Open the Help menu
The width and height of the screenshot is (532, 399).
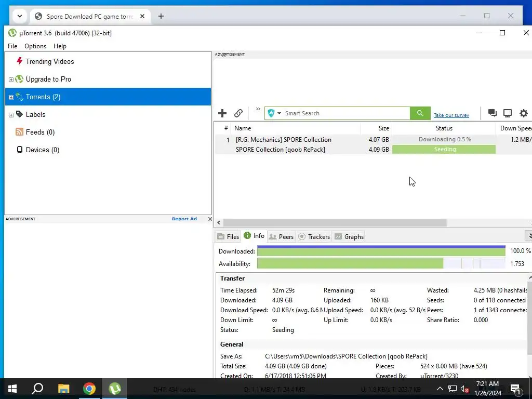coord(60,46)
